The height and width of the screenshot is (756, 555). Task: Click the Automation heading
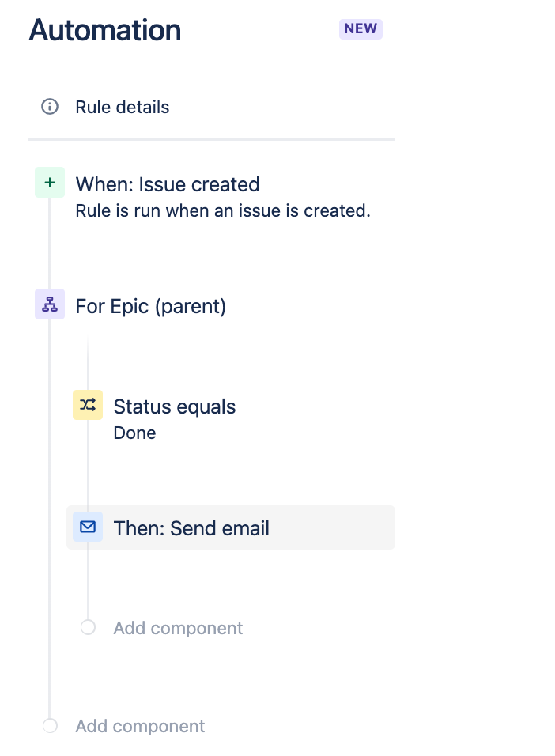click(x=105, y=31)
